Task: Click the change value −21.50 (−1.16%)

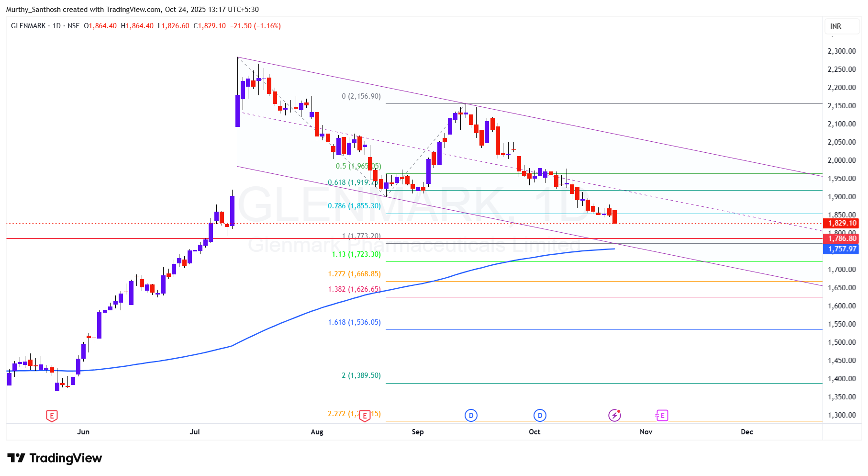Action: click(x=256, y=26)
